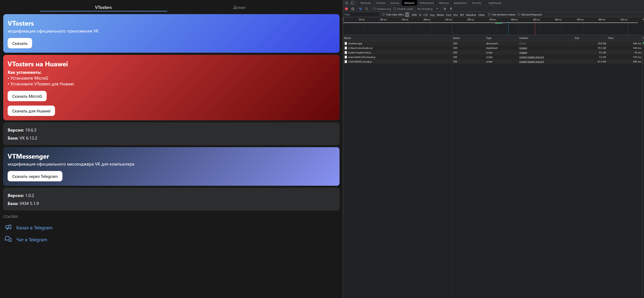
Task: Activate the inspect element picker icon
Action: [347, 3]
